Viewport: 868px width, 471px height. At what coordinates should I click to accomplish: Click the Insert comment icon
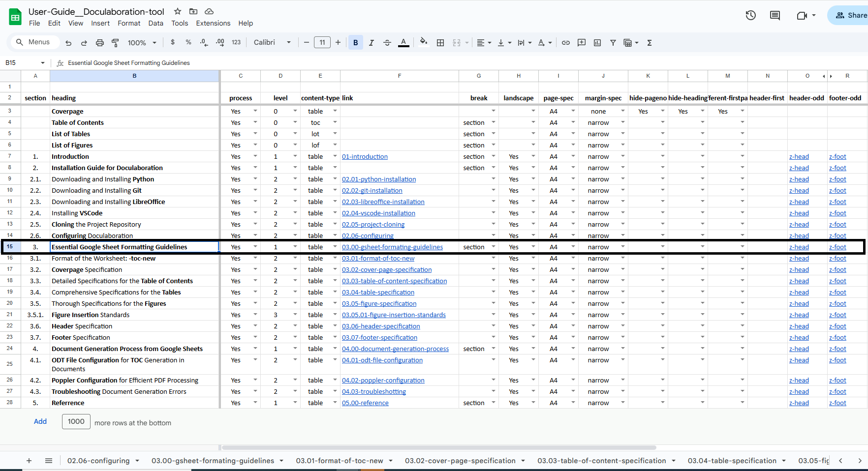582,43
